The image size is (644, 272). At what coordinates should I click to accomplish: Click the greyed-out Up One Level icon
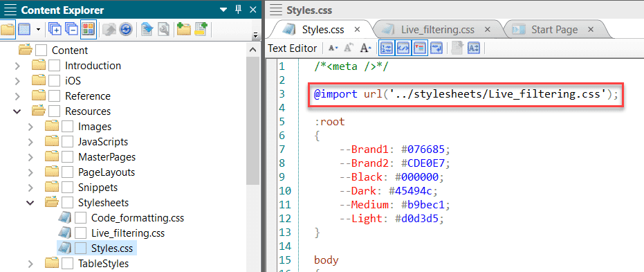click(109, 29)
